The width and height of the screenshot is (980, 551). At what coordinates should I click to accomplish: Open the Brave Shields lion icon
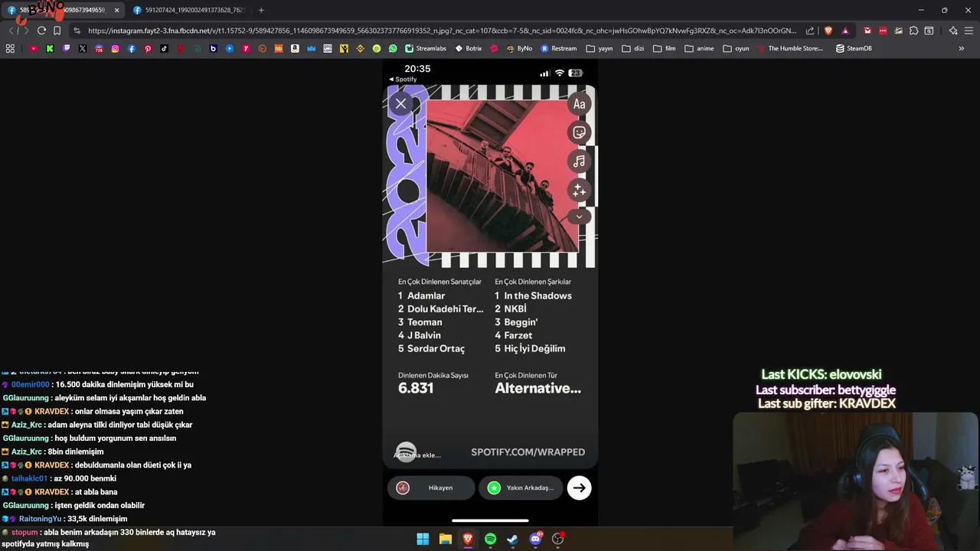click(828, 31)
